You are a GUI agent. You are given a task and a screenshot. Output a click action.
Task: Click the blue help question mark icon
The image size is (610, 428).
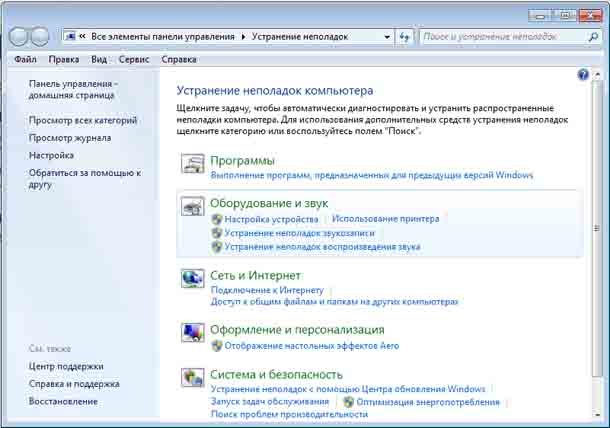[583, 74]
